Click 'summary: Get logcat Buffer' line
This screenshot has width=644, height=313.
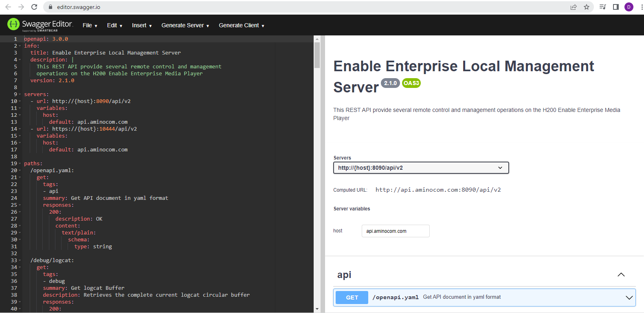(x=84, y=288)
